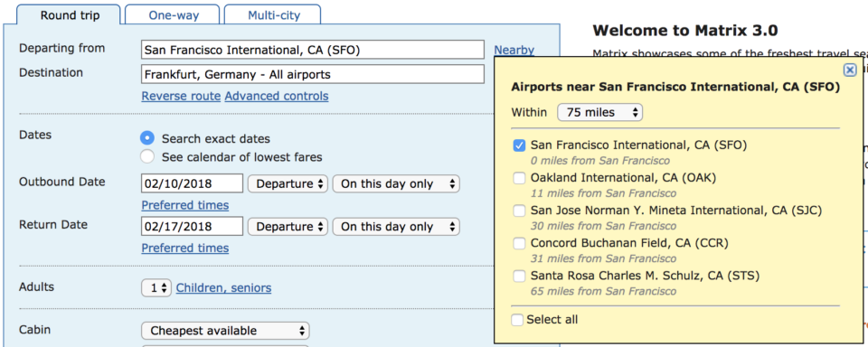Uncheck San Francisco International (SFO) checkbox
The height and width of the screenshot is (347, 868).
(519, 145)
